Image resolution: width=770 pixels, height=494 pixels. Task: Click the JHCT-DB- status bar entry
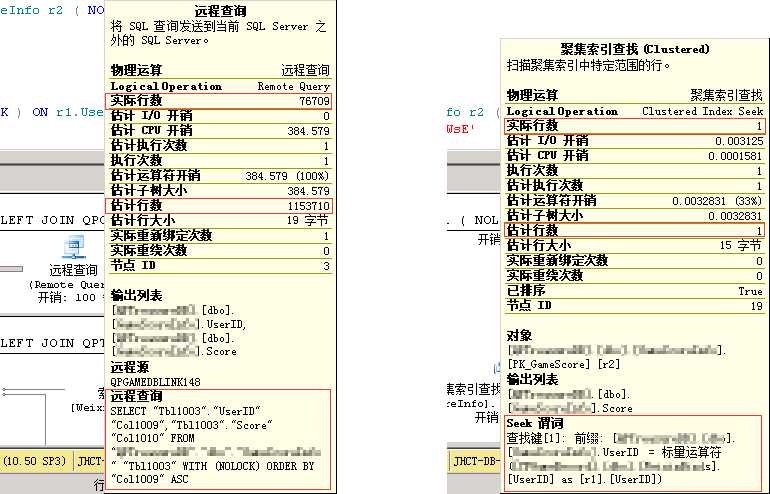click(475, 461)
